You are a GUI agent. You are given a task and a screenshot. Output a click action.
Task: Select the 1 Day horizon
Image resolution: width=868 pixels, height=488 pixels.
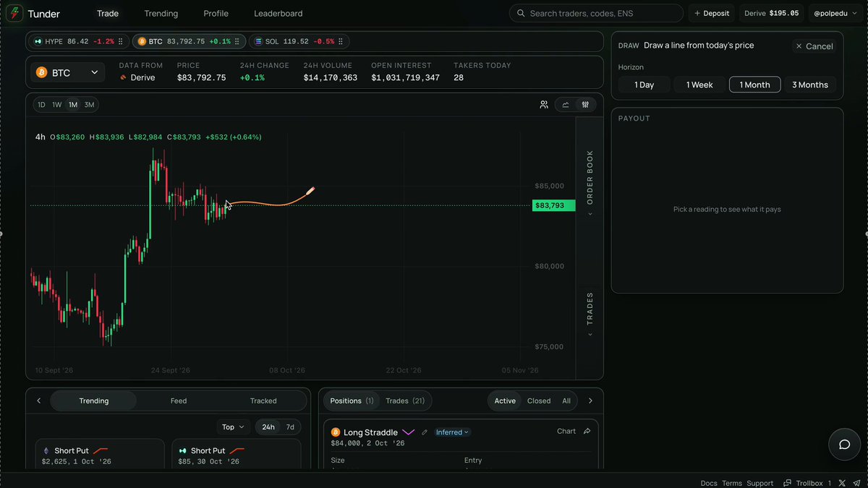pyautogui.click(x=644, y=85)
